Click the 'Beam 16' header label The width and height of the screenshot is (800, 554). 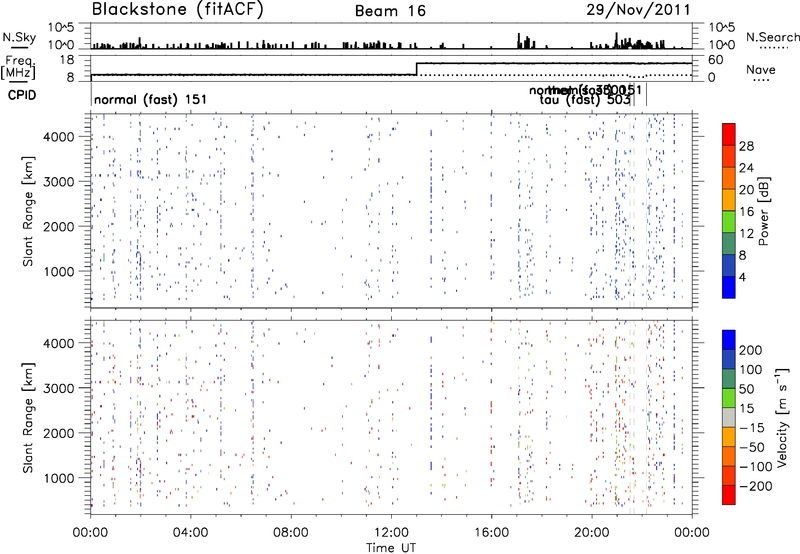pyautogui.click(x=390, y=11)
